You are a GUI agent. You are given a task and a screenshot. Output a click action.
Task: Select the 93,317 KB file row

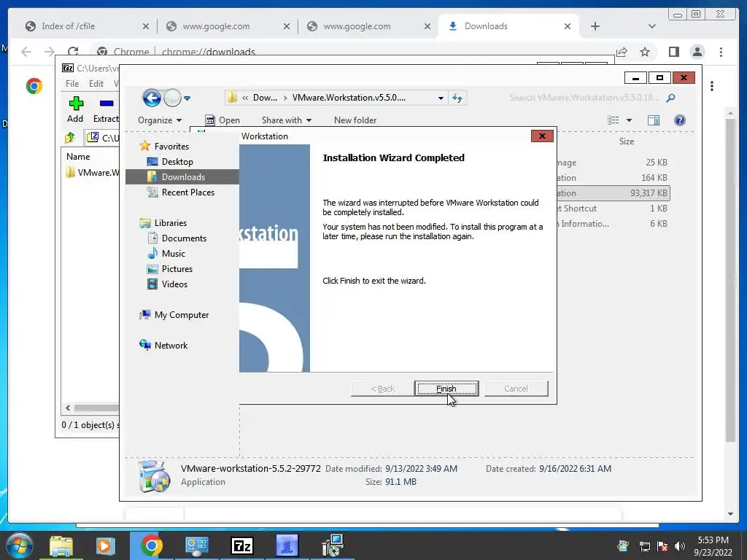613,192
